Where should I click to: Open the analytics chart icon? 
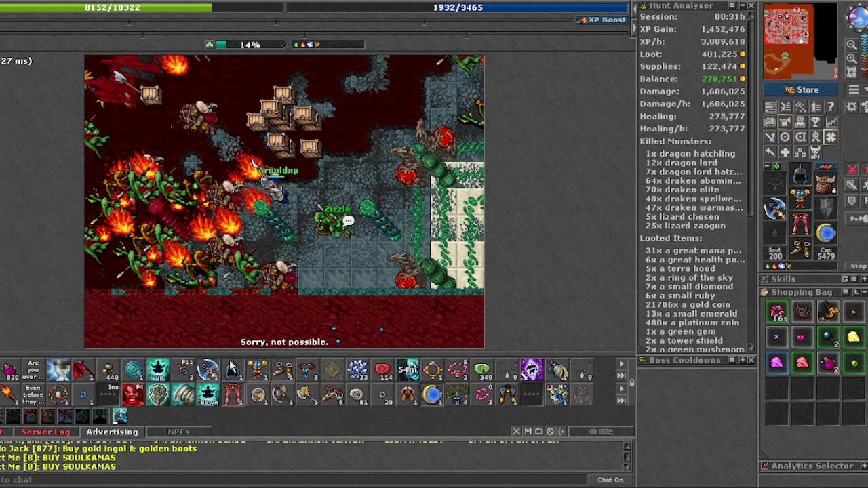click(x=831, y=122)
